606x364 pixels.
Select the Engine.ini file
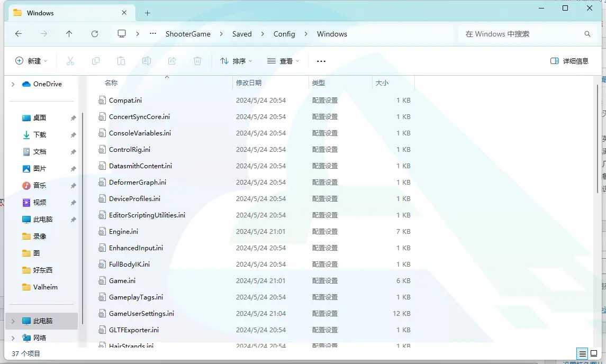[123, 232]
